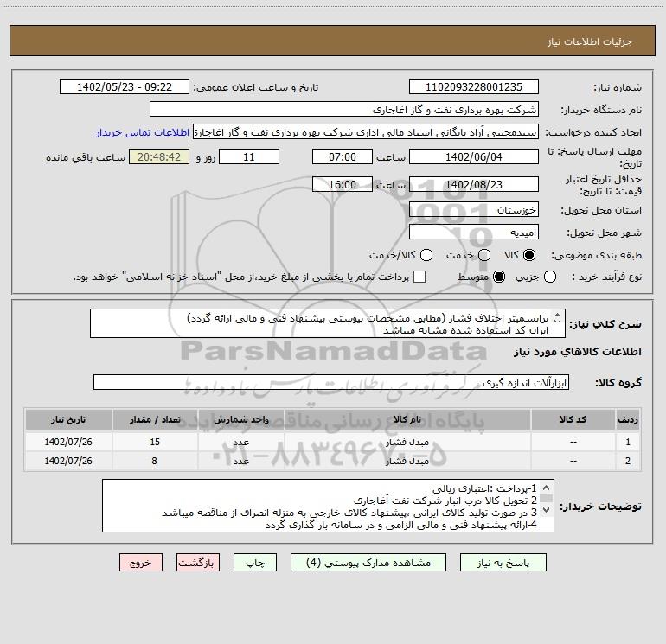This screenshot has width=666, height=644.
Task: Open مشاهده مدارک پیوستی (4) button
Action: click(x=368, y=563)
